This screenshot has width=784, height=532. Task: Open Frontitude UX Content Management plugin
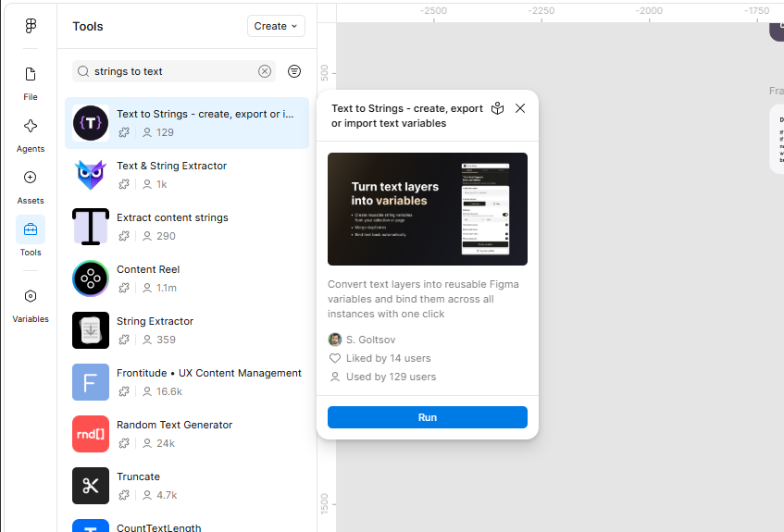[187, 382]
